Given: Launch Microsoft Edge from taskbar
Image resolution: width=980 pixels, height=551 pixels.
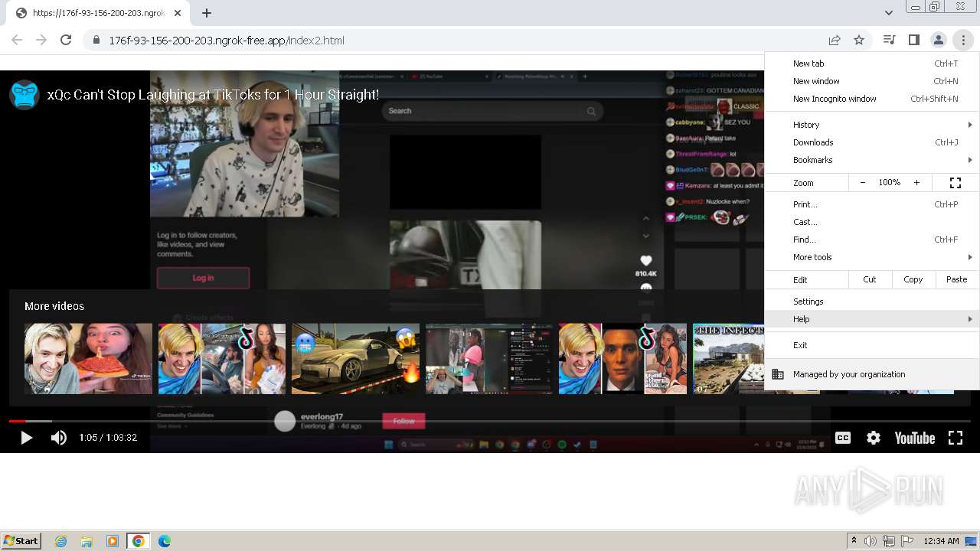Looking at the screenshot, I should point(164,541).
